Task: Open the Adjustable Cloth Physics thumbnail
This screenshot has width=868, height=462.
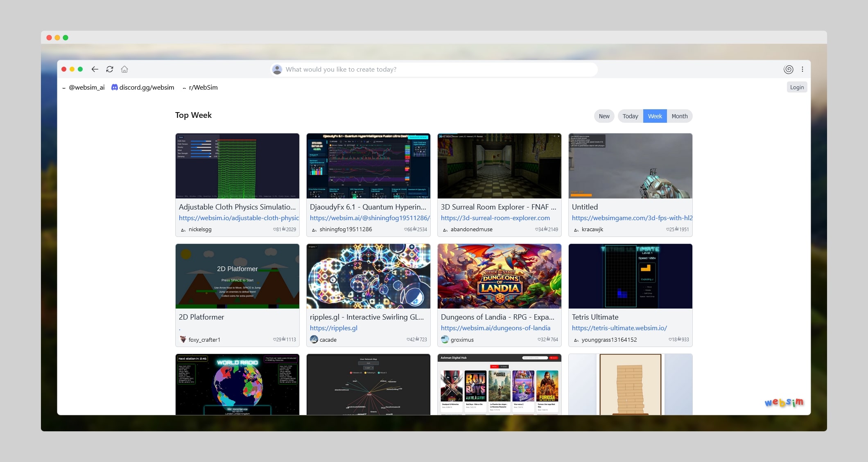Action: (x=237, y=166)
